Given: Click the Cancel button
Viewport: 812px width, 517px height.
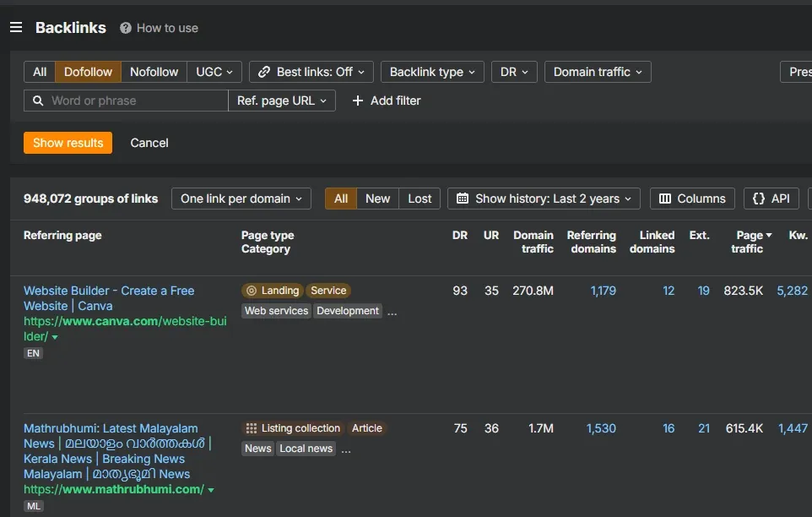Looking at the screenshot, I should (149, 143).
